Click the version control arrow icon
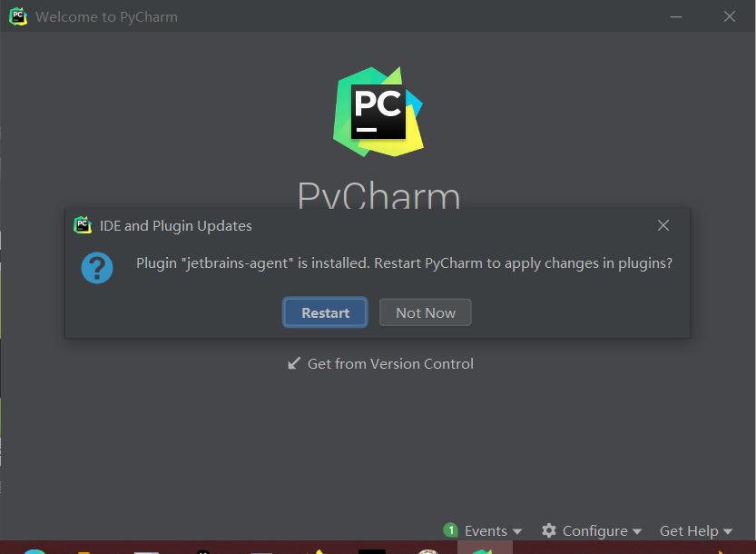Image resolution: width=756 pixels, height=554 pixels. pos(294,363)
